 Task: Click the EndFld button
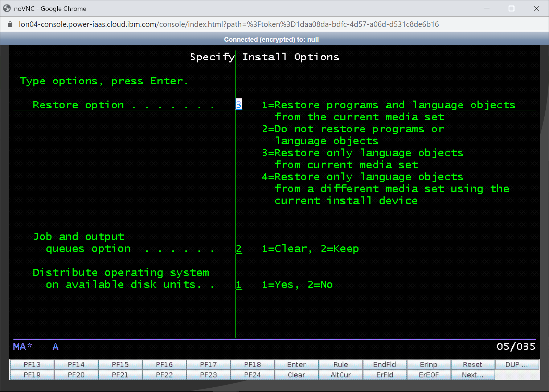point(385,364)
